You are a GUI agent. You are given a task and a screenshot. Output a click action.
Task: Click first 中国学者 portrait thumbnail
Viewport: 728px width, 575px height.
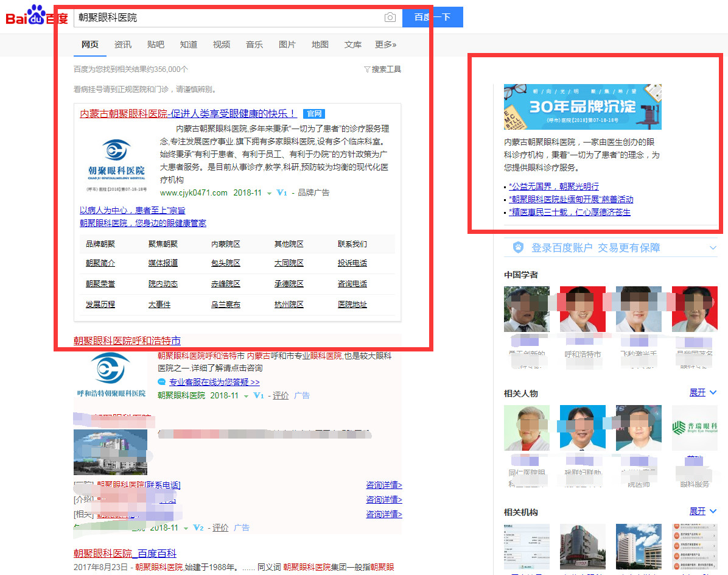[x=527, y=309]
